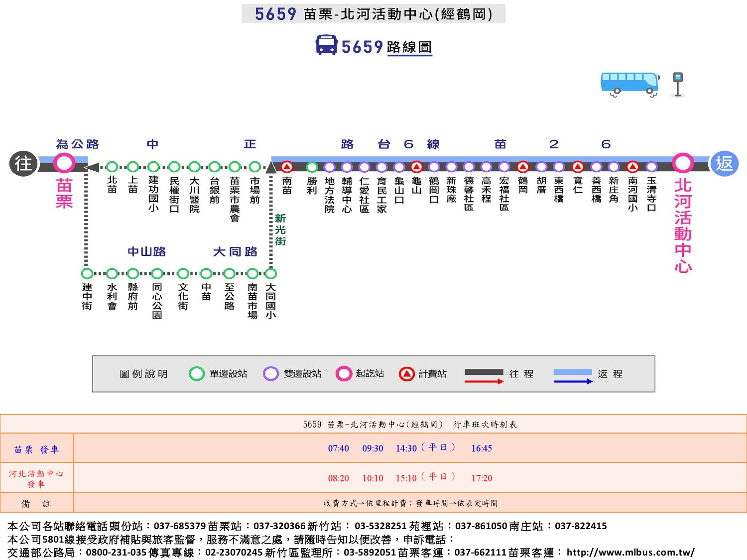This screenshot has width=747, height=560.
Task: Click the 鶴岡 fare stop marker
Action: click(x=522, y=167)
